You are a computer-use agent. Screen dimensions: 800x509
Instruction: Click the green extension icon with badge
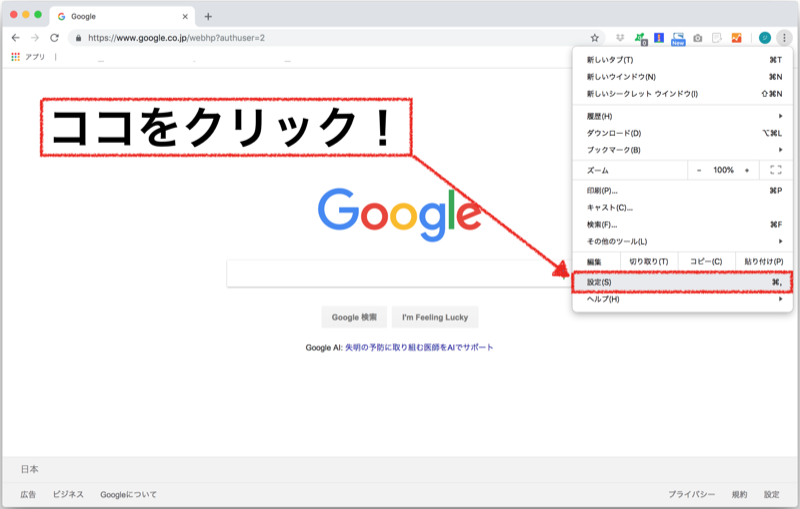point(640,38)
